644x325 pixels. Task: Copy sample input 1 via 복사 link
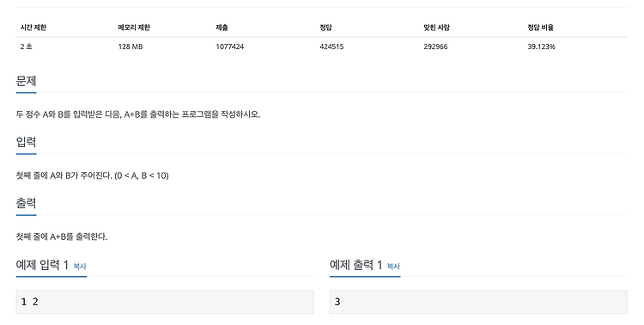(x=80, y=267)
